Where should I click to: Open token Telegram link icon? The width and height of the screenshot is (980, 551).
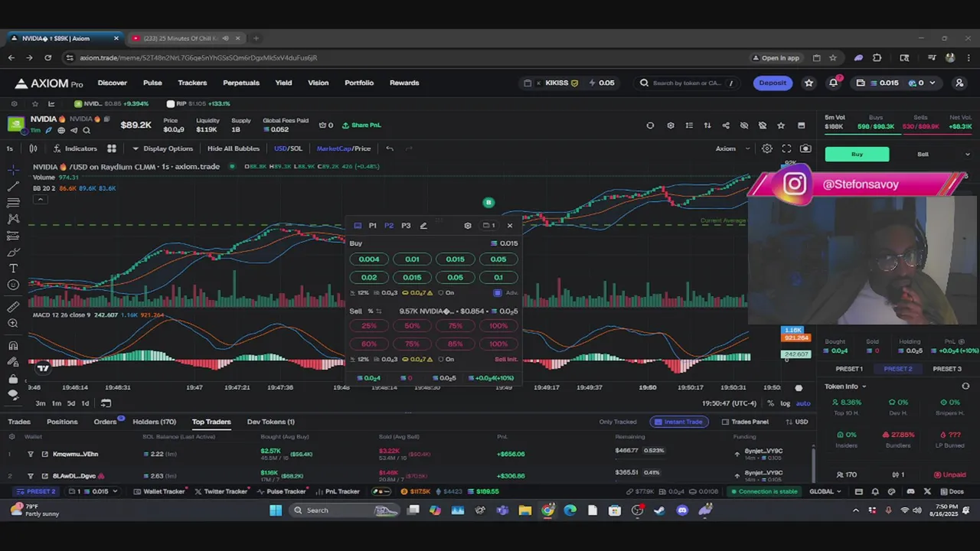73,130
